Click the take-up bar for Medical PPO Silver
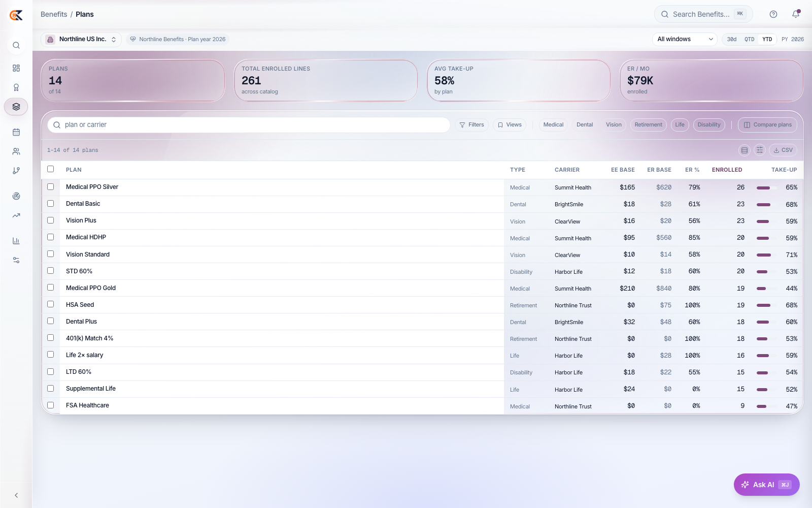This screenshot has height=508, width=812. (x=766, y=188)
